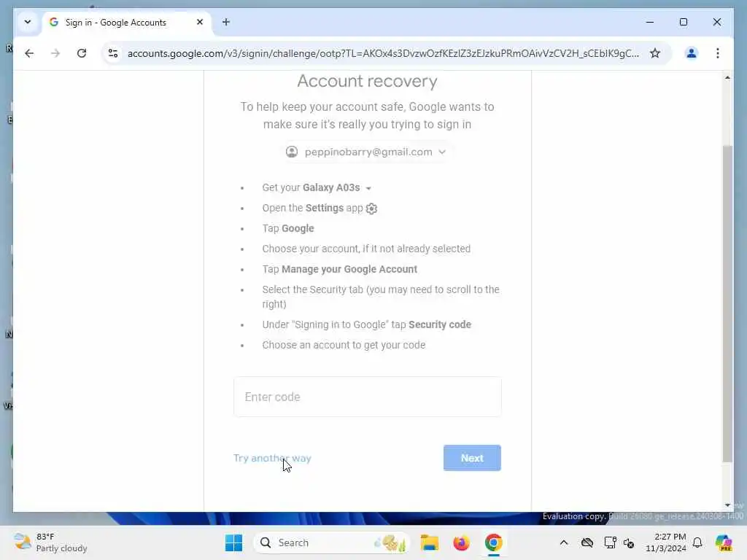Click the cloud sync tray icon
The image size is (747, 560).
tap(587, 542)
